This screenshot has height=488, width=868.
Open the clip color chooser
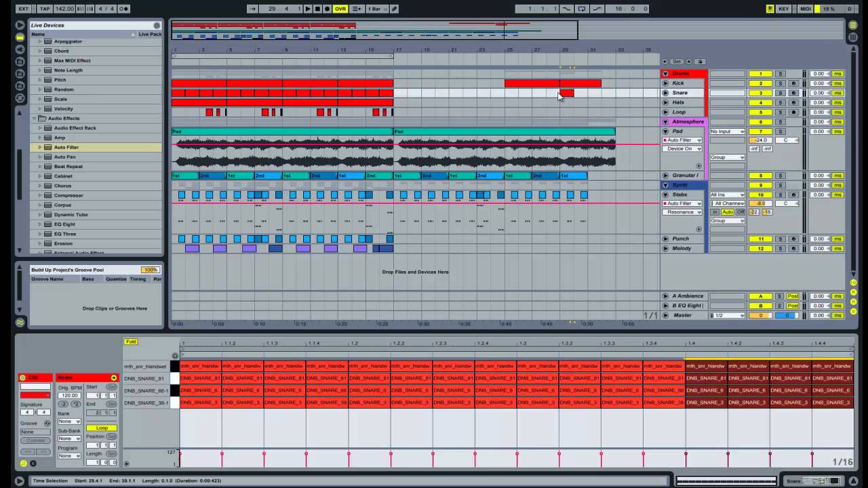click(x=35, y=394)
